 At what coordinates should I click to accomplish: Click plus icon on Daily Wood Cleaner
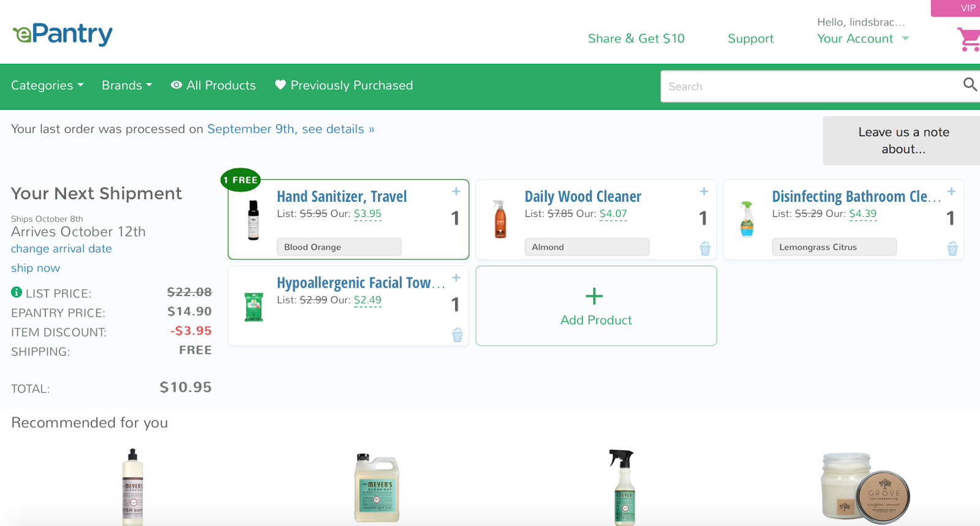704,191
